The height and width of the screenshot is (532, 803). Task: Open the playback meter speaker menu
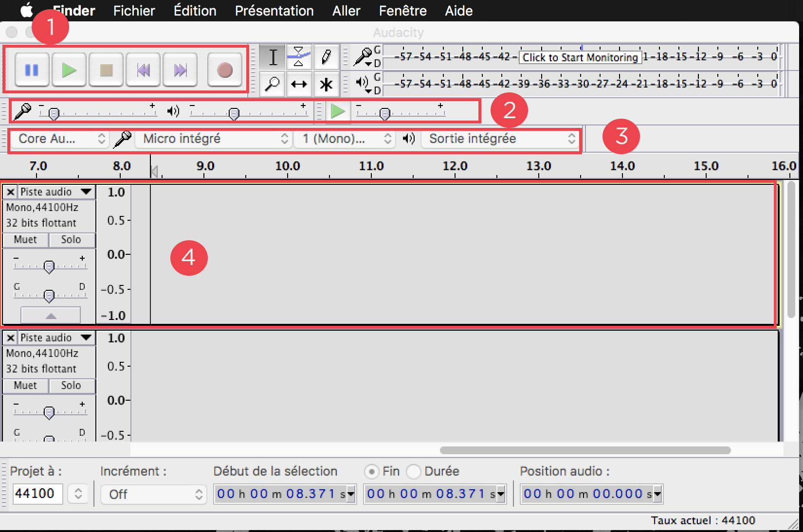[363, 83]
